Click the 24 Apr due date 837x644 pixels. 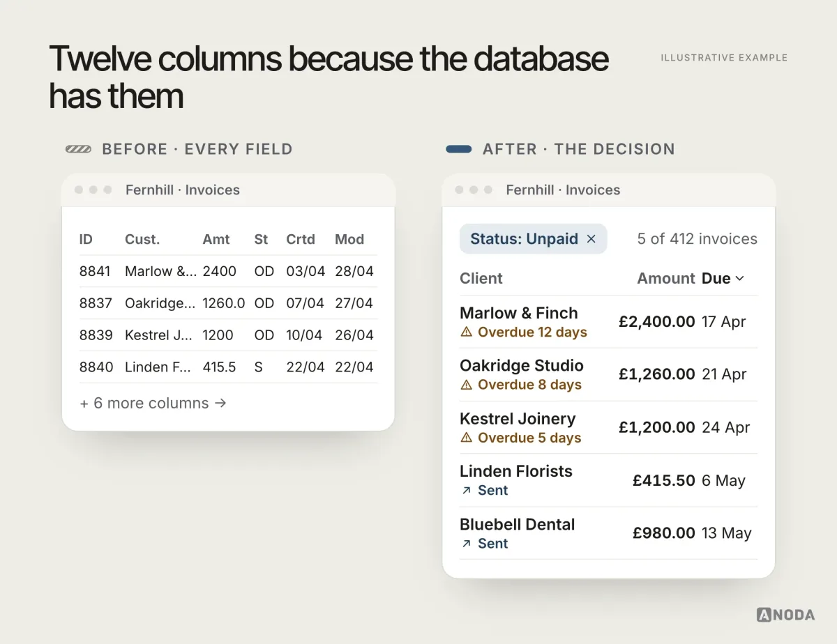(x=726, y=427)
